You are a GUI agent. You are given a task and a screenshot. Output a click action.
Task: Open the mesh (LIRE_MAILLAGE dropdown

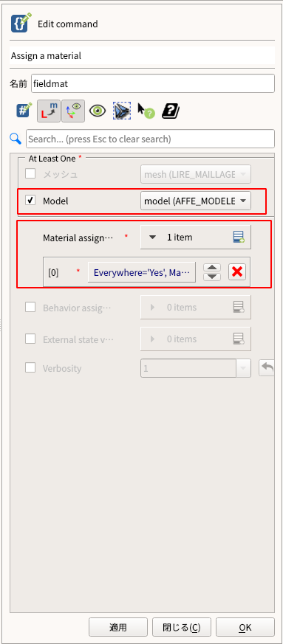coord(195,174)
